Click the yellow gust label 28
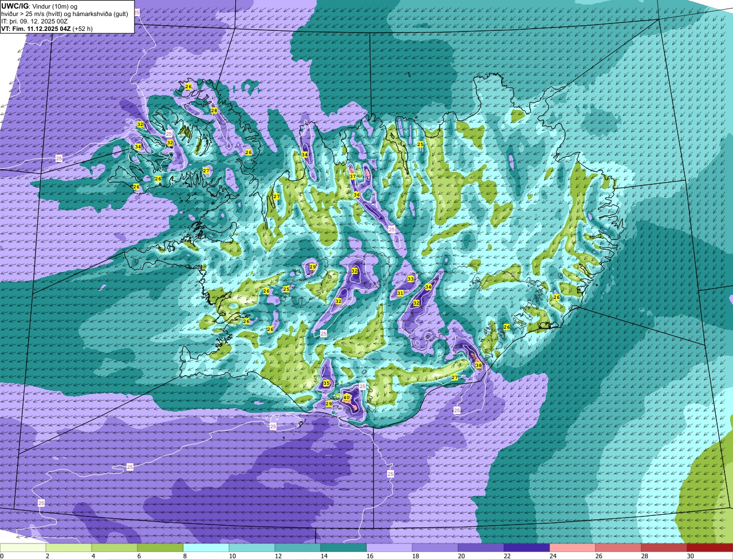The width and height of the screenshot is (733, 560). click(x=214, y=111)
